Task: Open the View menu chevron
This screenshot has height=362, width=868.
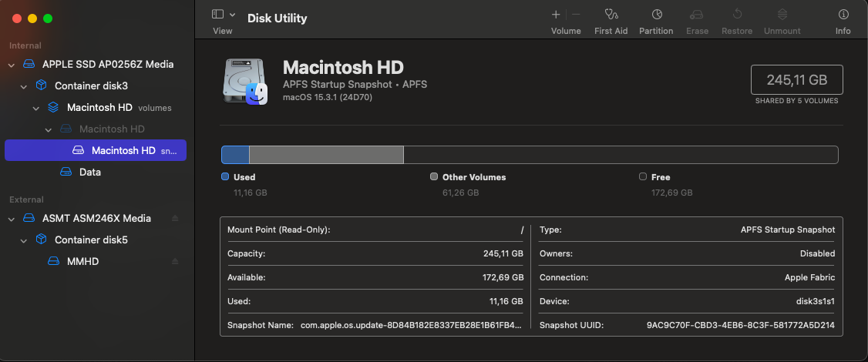Action: 233,15
